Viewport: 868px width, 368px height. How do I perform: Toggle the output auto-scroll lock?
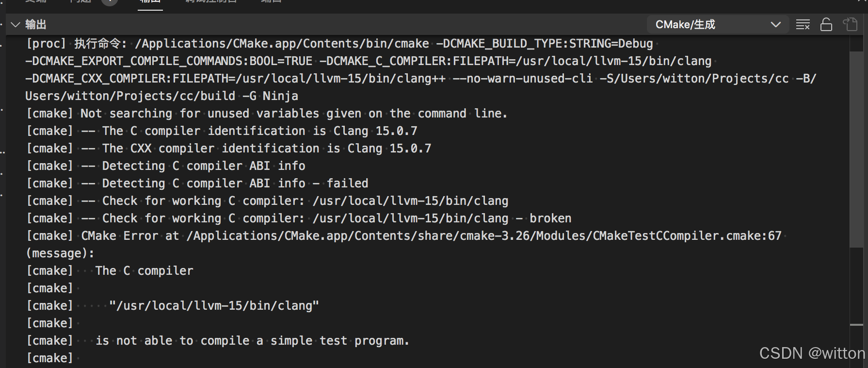tap(826, 25)
